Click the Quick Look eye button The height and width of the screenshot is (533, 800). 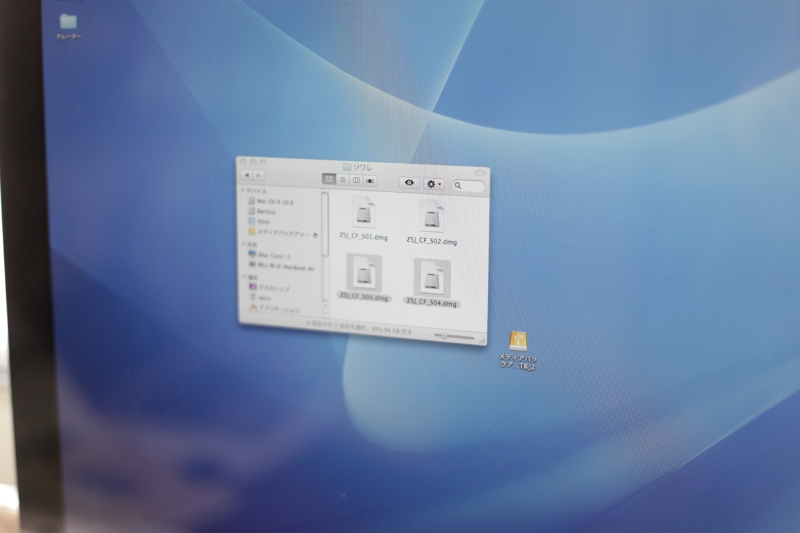click(x=409, y=183)
